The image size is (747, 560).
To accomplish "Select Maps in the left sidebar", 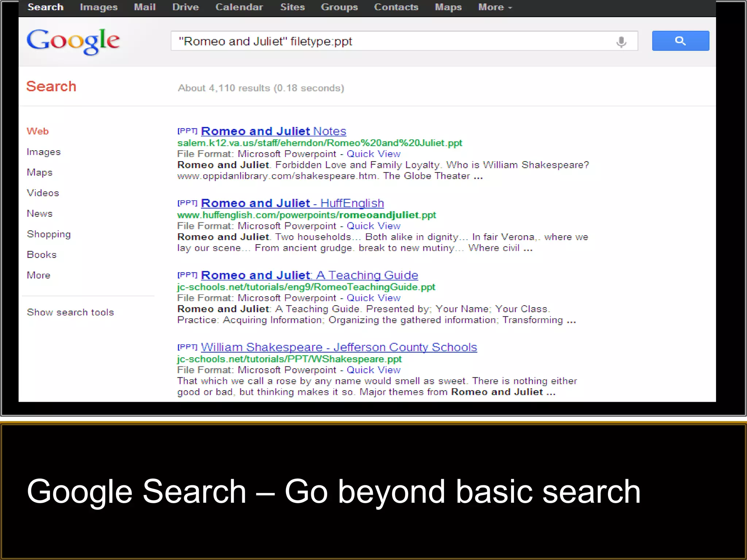I will click(x=40, y=172).
